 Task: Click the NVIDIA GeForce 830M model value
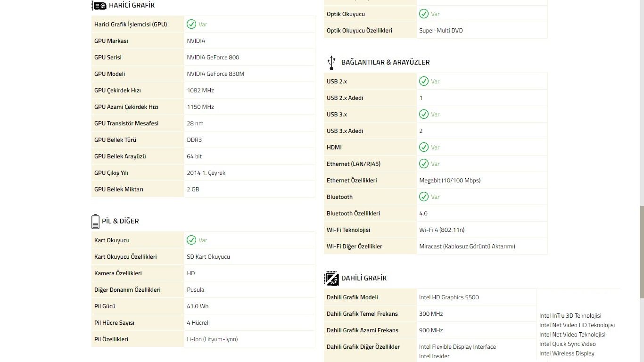[215, 74]
